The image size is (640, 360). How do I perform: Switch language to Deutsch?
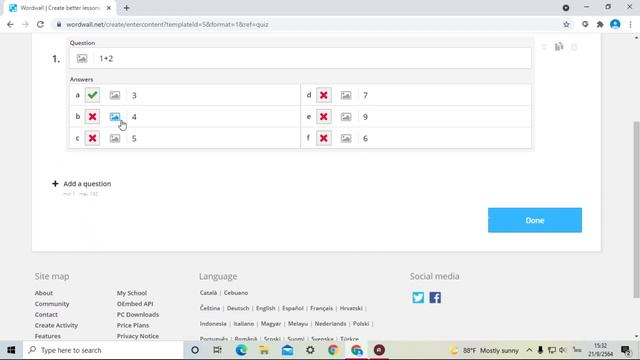[x=238, y=308]
